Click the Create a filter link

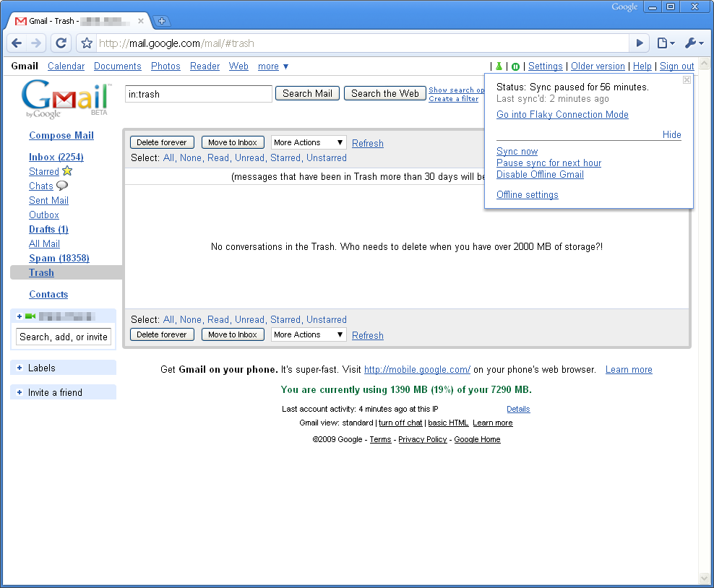point(454,99)
